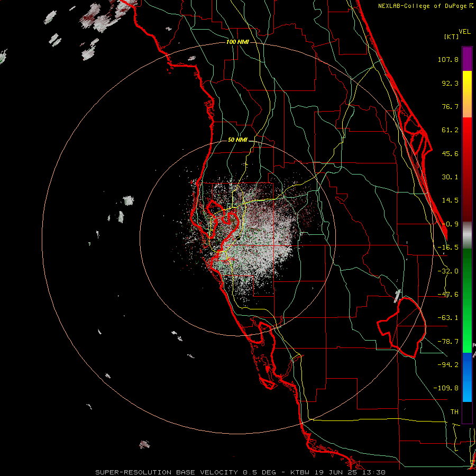Click the -47.6 velocity scale value
Viewport: 476px width, 476px height.
click(x=448, y=295)
